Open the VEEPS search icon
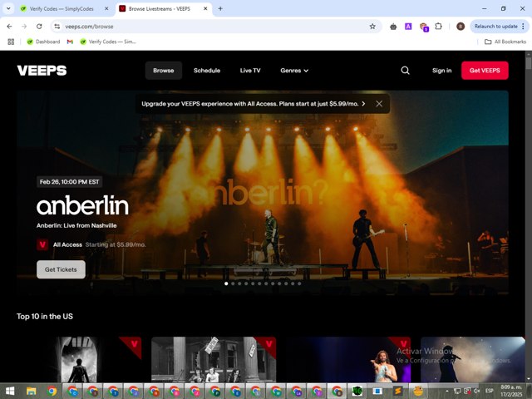This screenshot has width=532, height=399. (x=405, y=70)
